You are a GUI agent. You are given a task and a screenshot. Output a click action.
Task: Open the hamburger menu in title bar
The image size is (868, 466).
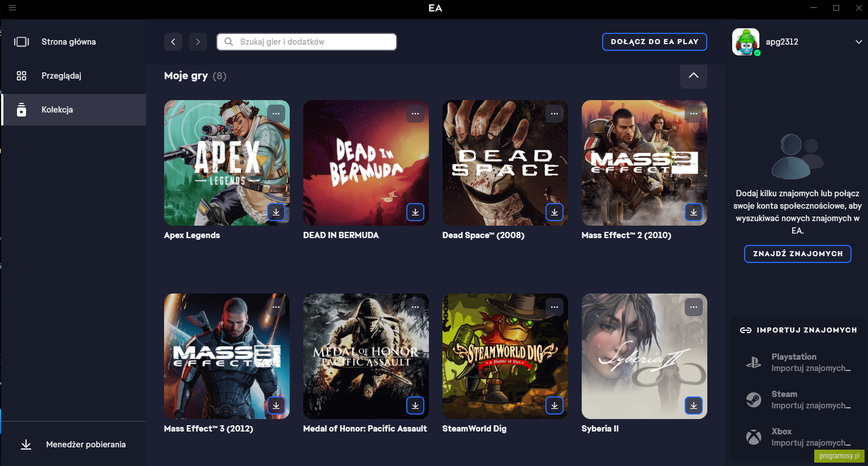[12, 8]
